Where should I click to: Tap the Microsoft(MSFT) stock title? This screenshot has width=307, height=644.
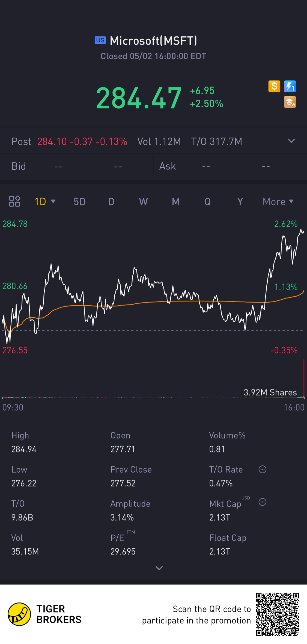pyautogui.click(x=153, y=41)
